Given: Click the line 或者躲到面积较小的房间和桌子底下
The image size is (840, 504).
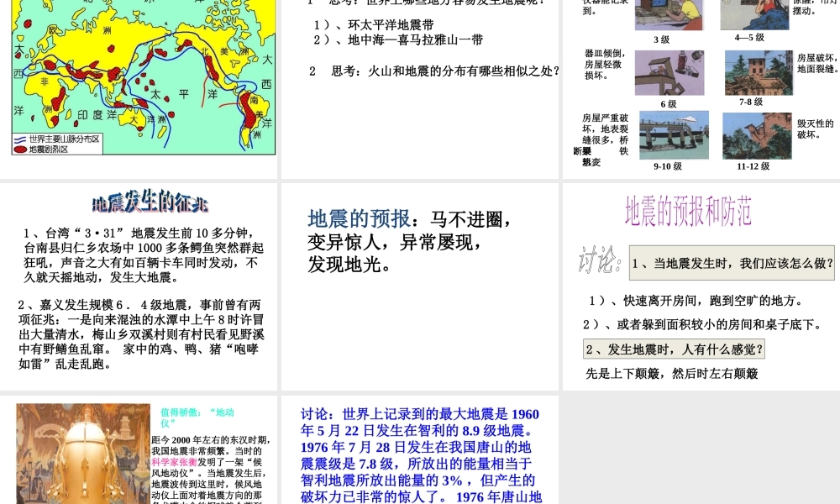Looking at the screenshot, I should [702, 324].
